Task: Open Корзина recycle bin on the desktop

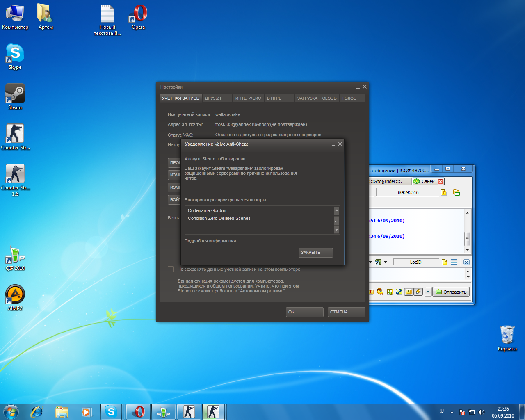Action: click(x=507, y=335)
